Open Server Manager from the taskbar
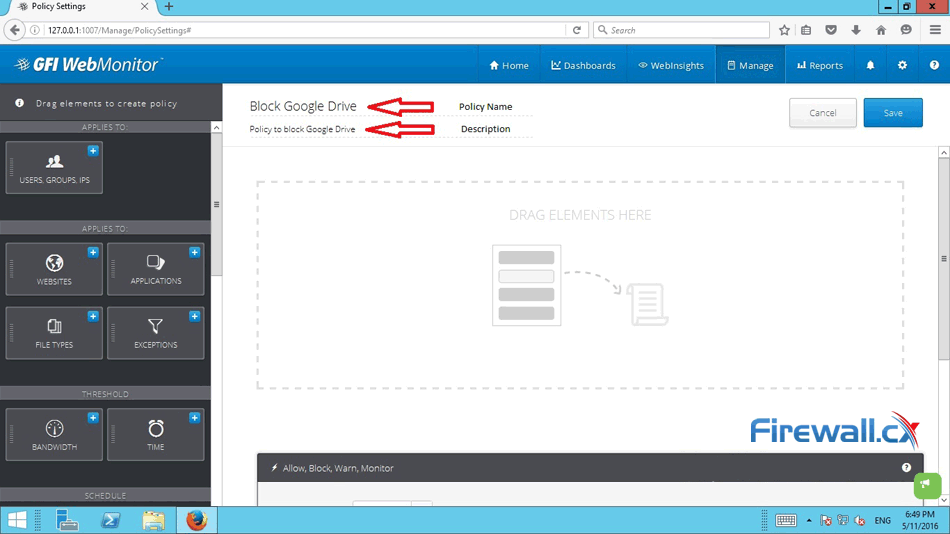Viewport: 950px width, 534px height. point(67,520)
